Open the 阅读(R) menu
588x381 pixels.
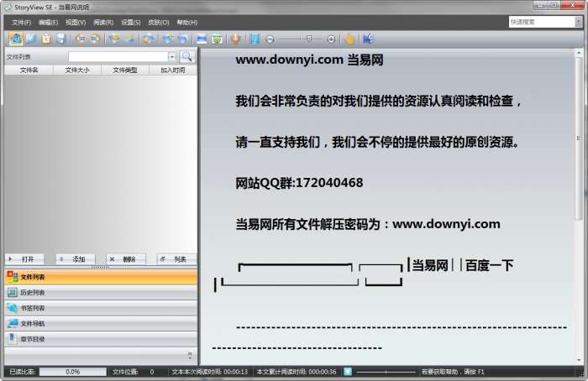pyautogui.click(x=103, y=23)
